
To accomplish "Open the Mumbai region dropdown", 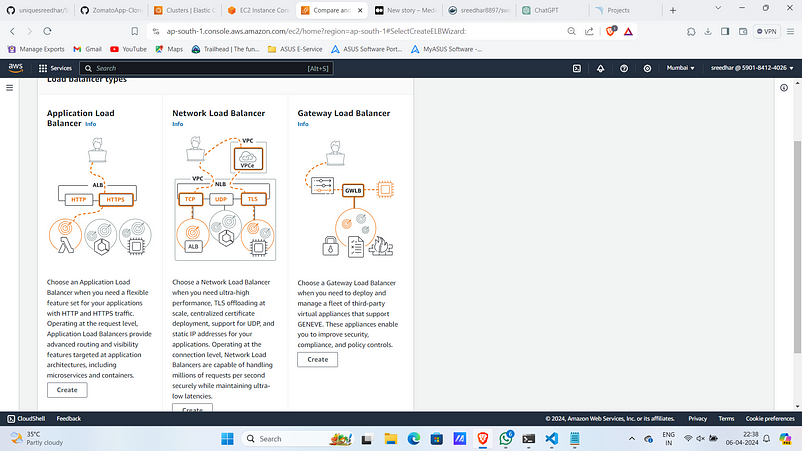I will tap(680, 68).
